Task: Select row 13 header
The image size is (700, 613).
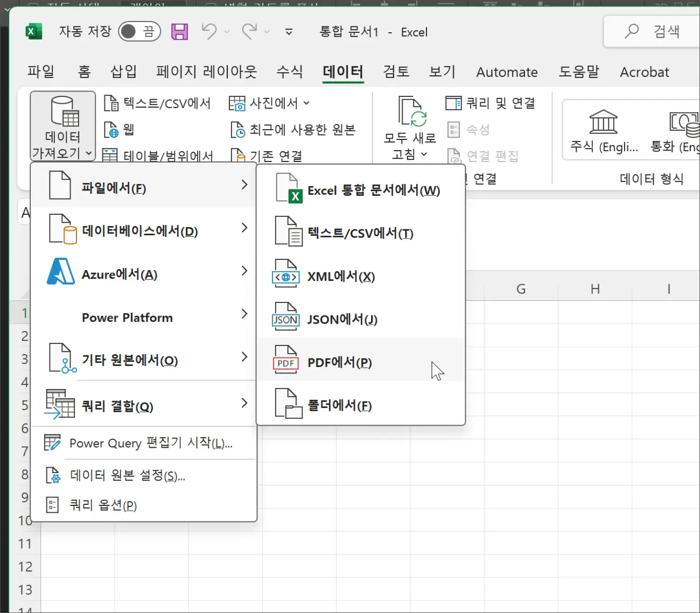Action: [25, 590]
